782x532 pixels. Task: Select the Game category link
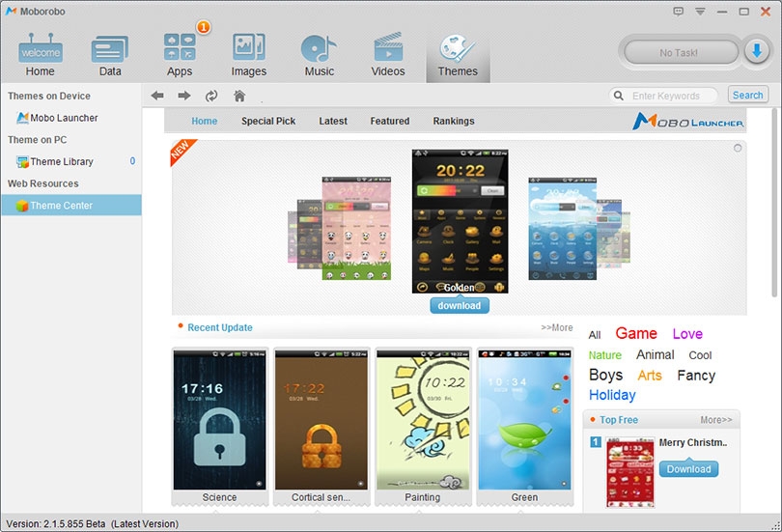point(636,333)
